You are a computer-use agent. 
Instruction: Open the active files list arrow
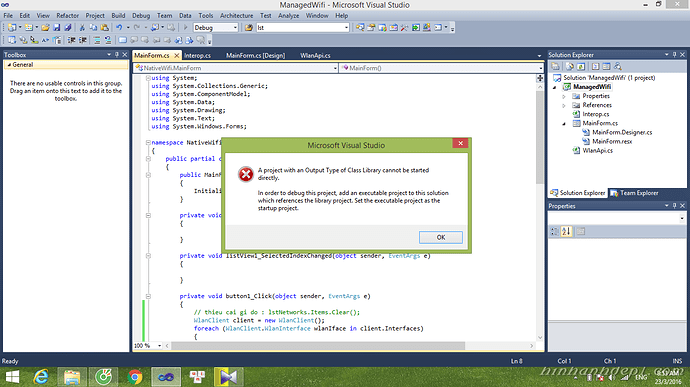(x=540, y=56)
